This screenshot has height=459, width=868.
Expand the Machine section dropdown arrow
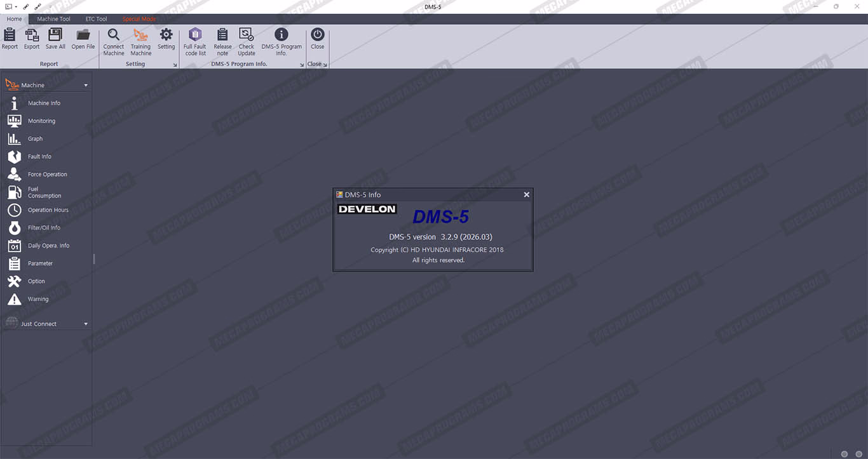(86, 85)
